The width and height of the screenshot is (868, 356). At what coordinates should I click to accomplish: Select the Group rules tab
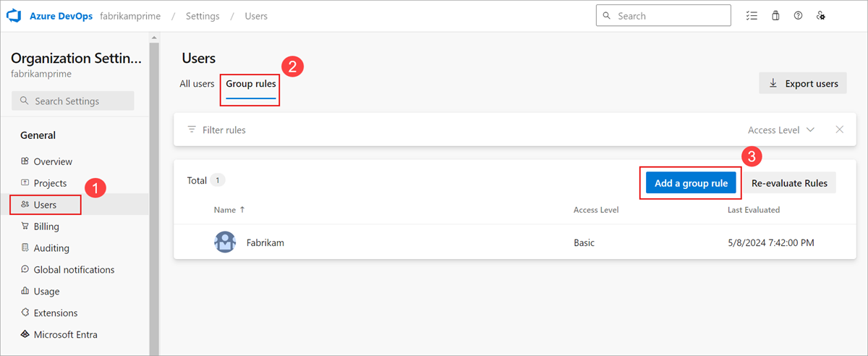tap(250, 84)
